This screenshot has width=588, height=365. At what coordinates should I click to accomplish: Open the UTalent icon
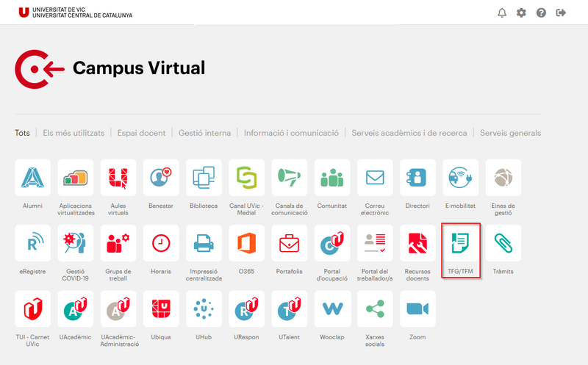(289, 308)
